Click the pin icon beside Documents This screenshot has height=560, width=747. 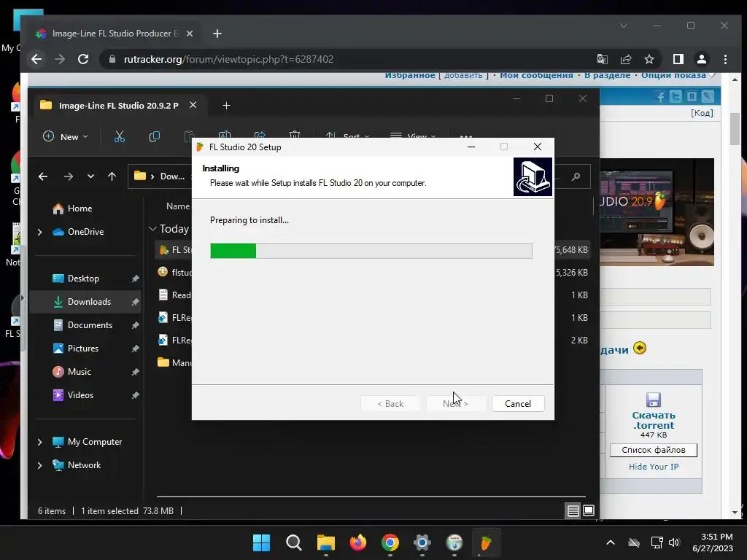click(x=135, y=325)
